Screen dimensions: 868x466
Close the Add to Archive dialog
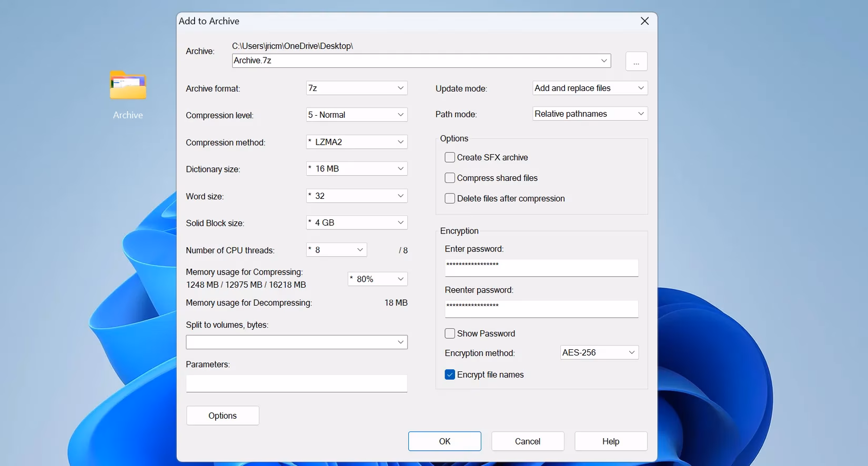[x=644, y=21]
